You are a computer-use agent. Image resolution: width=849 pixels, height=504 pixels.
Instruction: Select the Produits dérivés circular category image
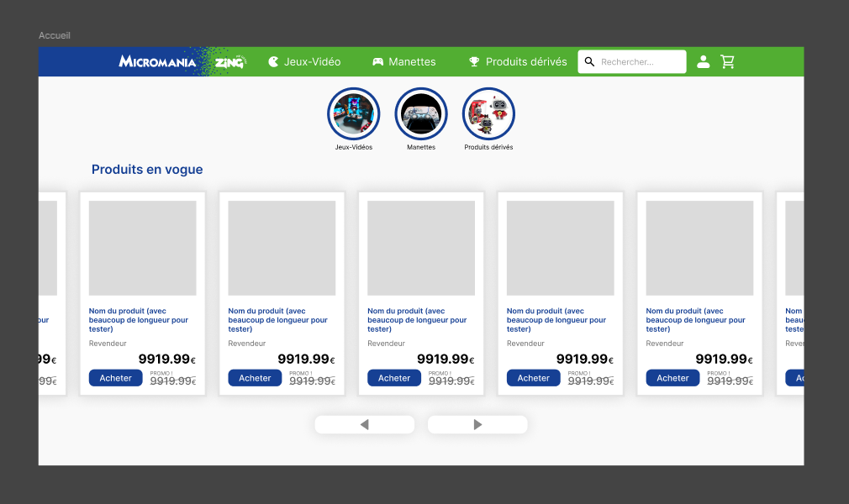488,113
